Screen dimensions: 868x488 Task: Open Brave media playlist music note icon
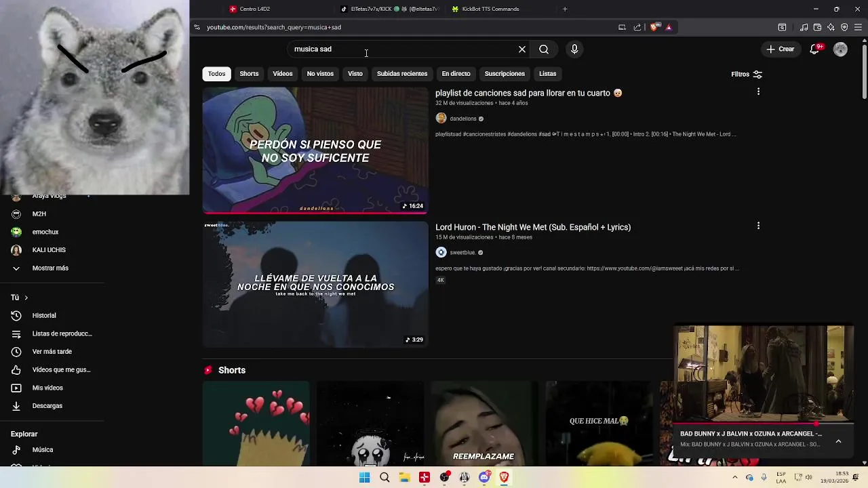click(x=804, y=27)
